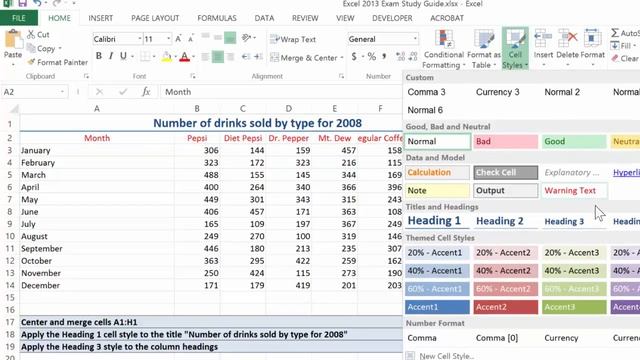The height and width of the screenshot is (360, 640).
Task: Collapse the Cell Styles gallery button
Action: pyautogui.click(x=515, y=49)
